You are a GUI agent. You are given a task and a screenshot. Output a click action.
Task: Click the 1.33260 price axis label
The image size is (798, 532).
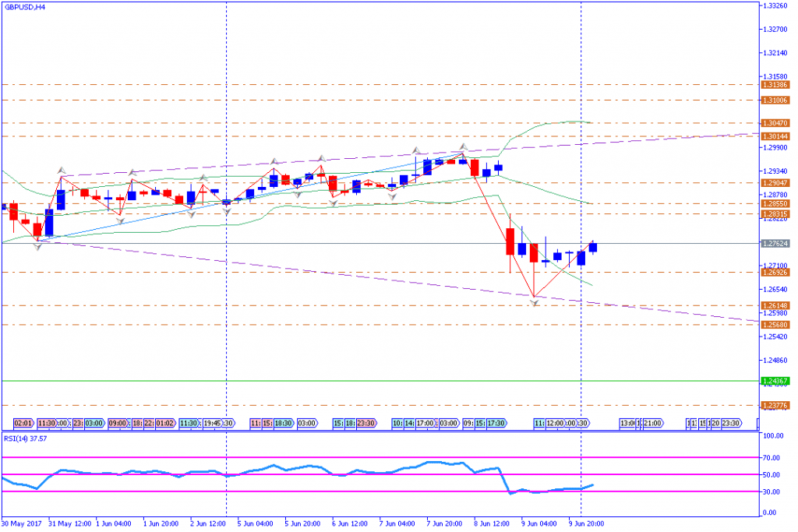click(774, 5)
